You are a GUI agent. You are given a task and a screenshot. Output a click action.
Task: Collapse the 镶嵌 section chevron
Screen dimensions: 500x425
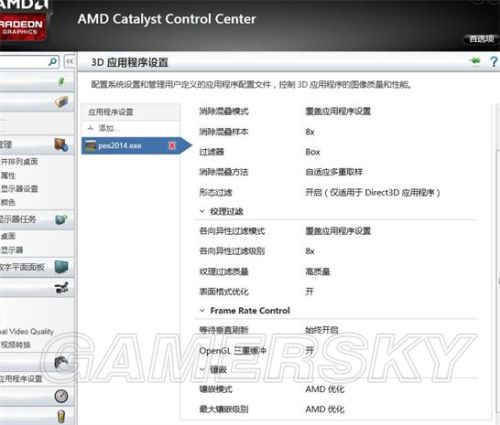202,369
